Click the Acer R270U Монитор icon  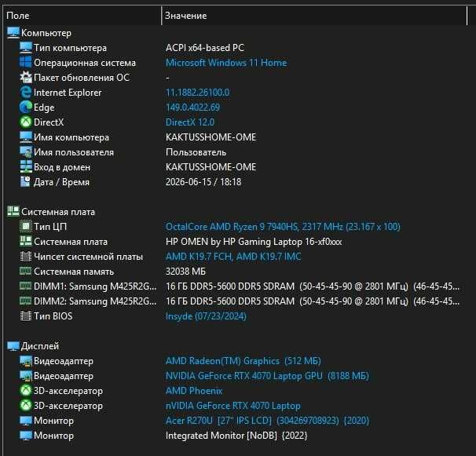click(x=26, y=421)
